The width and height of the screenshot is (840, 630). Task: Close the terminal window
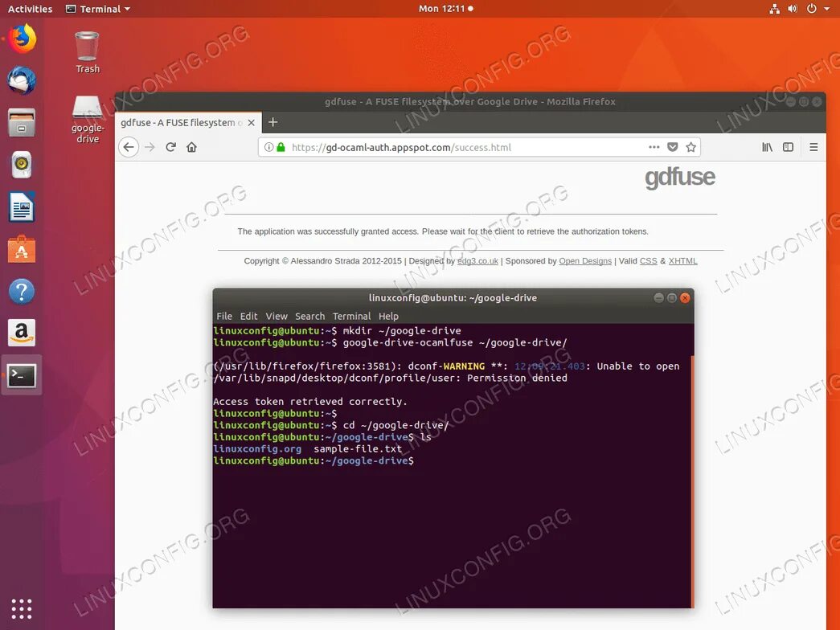pos(685,298)
